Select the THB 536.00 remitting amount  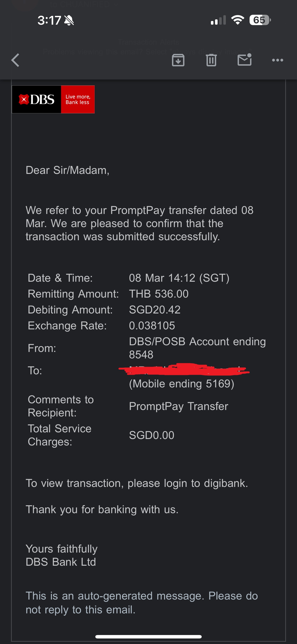159,294
